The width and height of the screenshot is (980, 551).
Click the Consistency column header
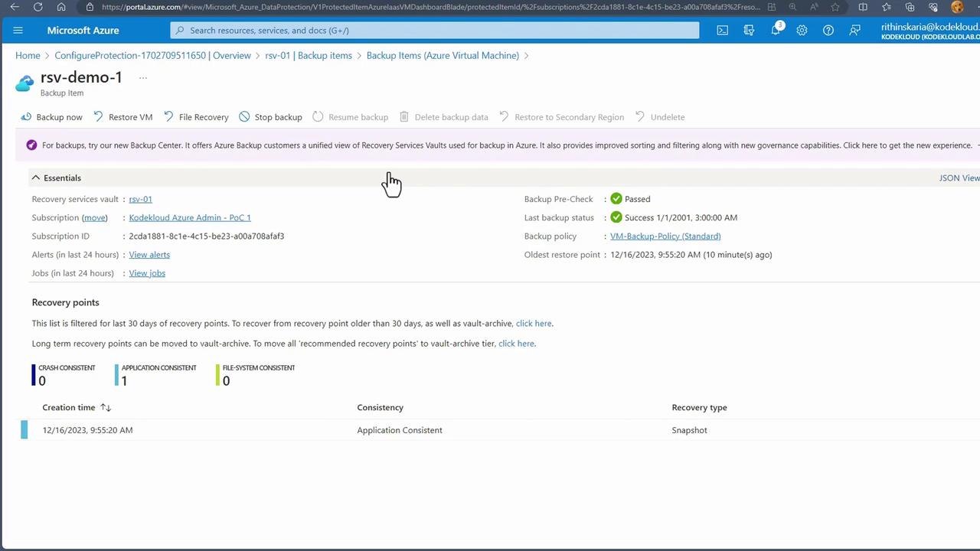coord(380,408)
